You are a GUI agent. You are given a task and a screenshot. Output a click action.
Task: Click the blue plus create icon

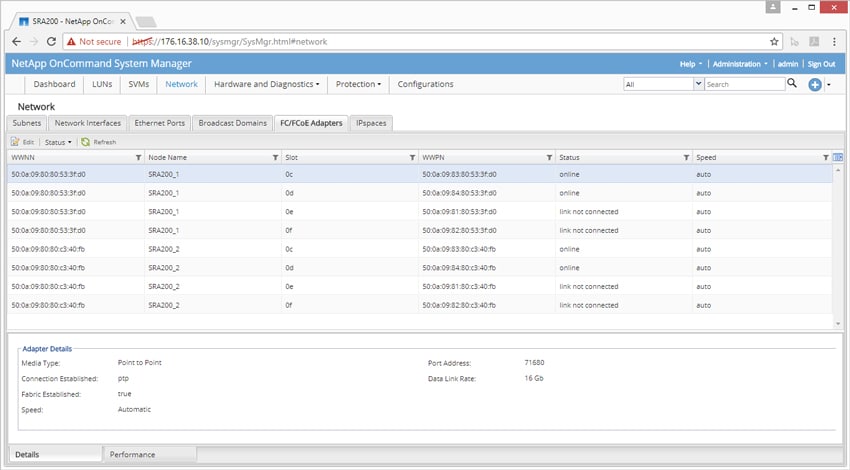click(814, 85)
